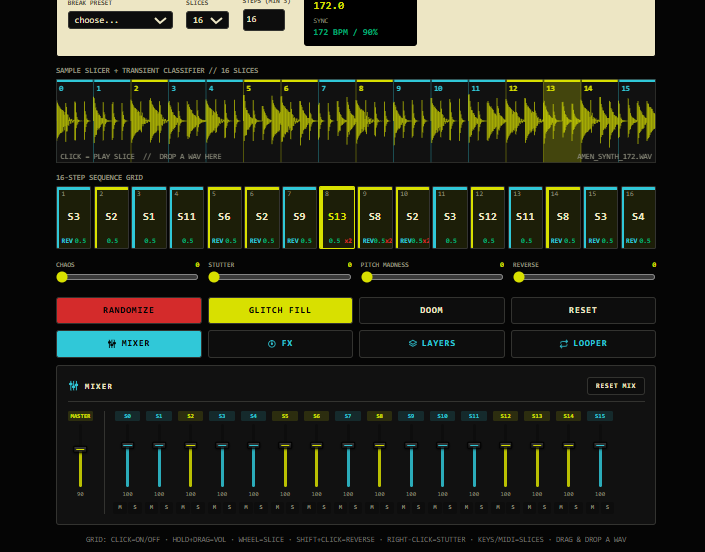Click the REVERSE slider handle
Image resolution: width=705 pixels, height=552 pixels.
coord(519,277)
